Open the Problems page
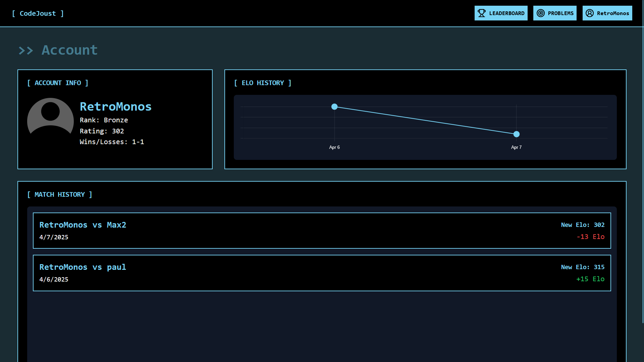The height and width of the screenshot is (362, 644). point(555,13)
